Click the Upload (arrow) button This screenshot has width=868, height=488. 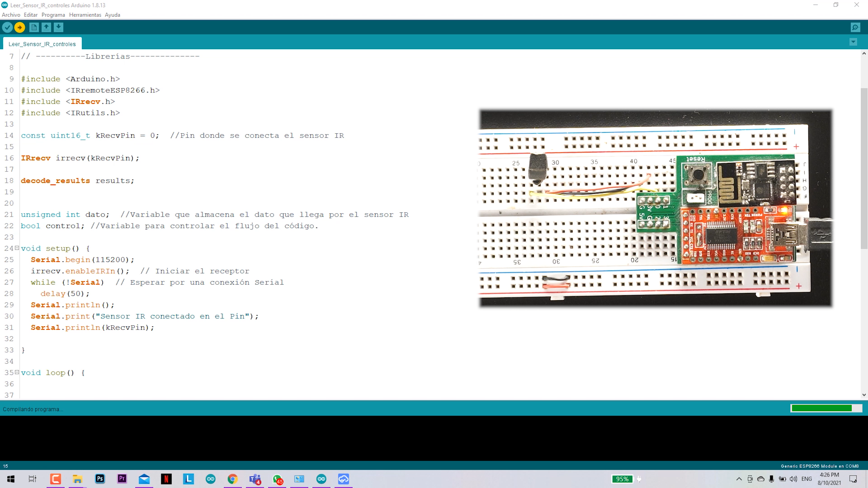20,28
